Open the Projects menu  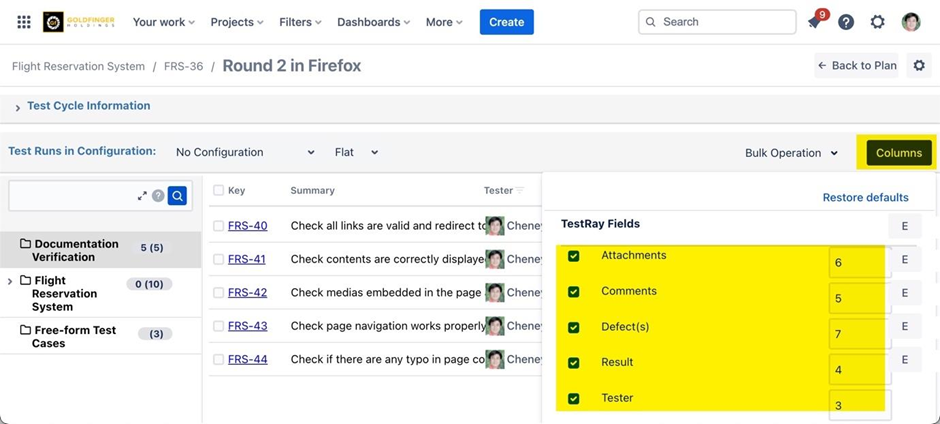(x=237, y=22)
